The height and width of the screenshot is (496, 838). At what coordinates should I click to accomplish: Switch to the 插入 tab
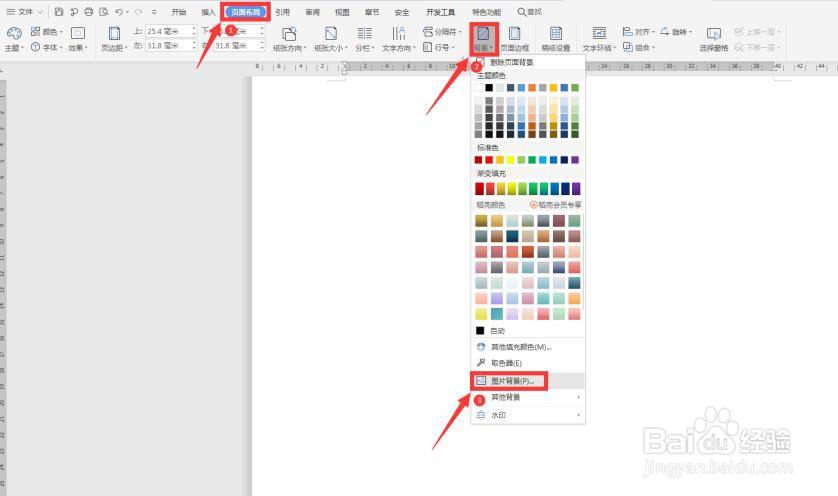coord(208,12)
